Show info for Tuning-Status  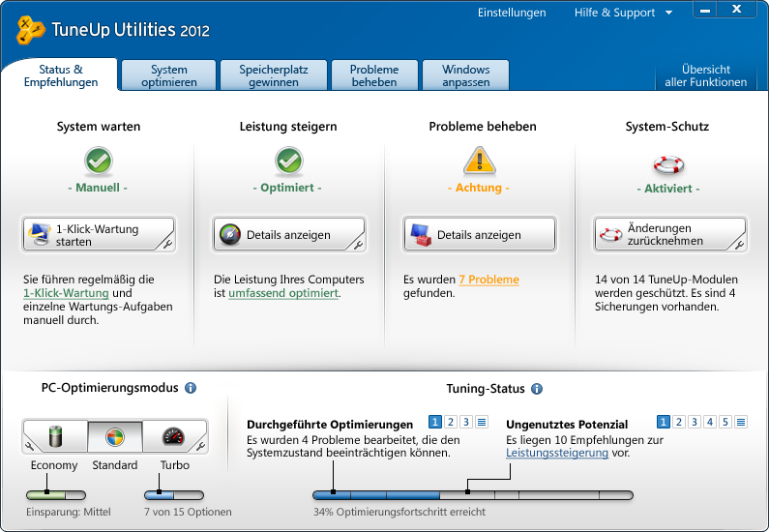[x=537, y=389]
